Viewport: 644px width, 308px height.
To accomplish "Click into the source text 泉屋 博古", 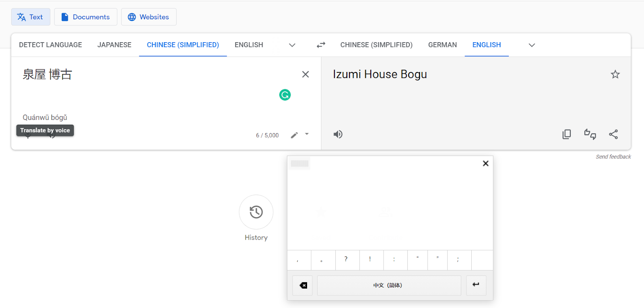I will (47, 74).
